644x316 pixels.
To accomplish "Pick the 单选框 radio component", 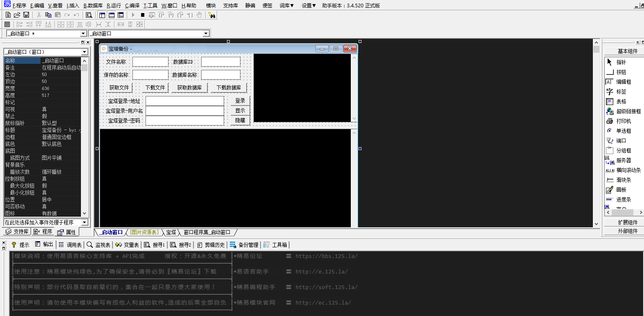I will click(623, 131).
